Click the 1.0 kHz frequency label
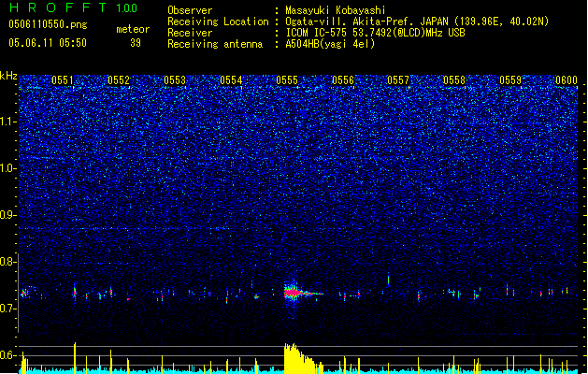588x374 pixels. [x=8, y=168]
